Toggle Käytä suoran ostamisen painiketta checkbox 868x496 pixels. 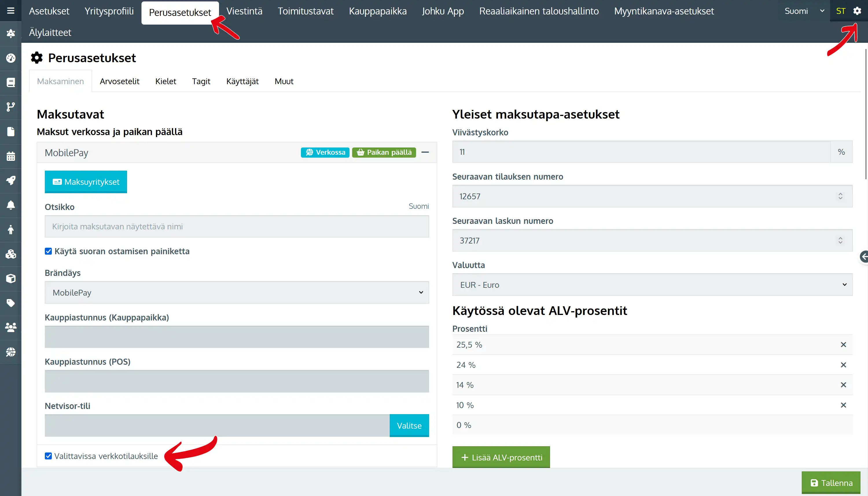click(x=48, y=251)
